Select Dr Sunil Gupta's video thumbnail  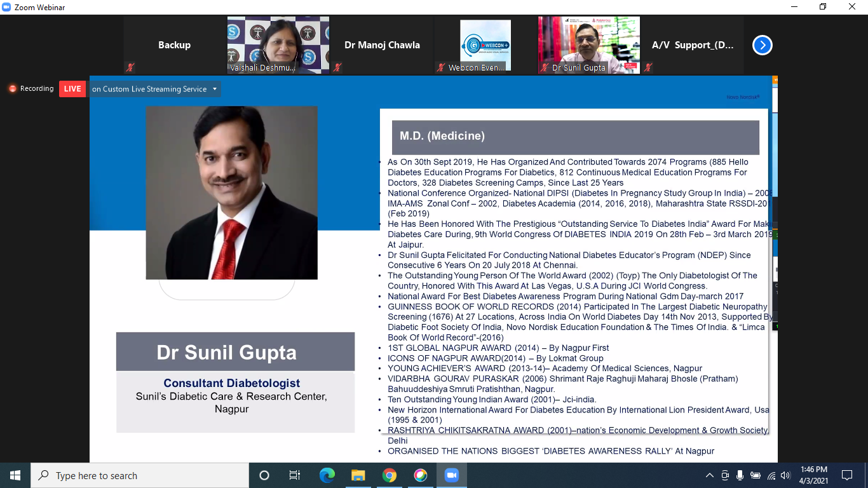(x=589, y=45)
